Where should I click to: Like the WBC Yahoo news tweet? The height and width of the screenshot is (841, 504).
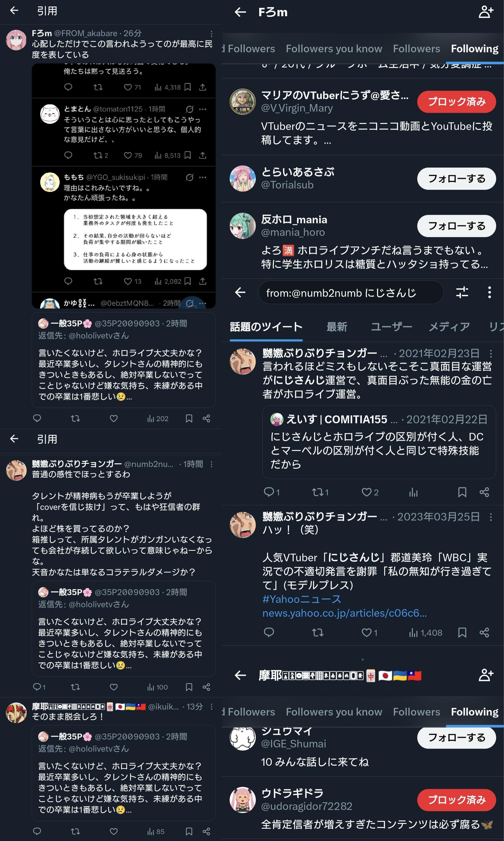(367, 633)
